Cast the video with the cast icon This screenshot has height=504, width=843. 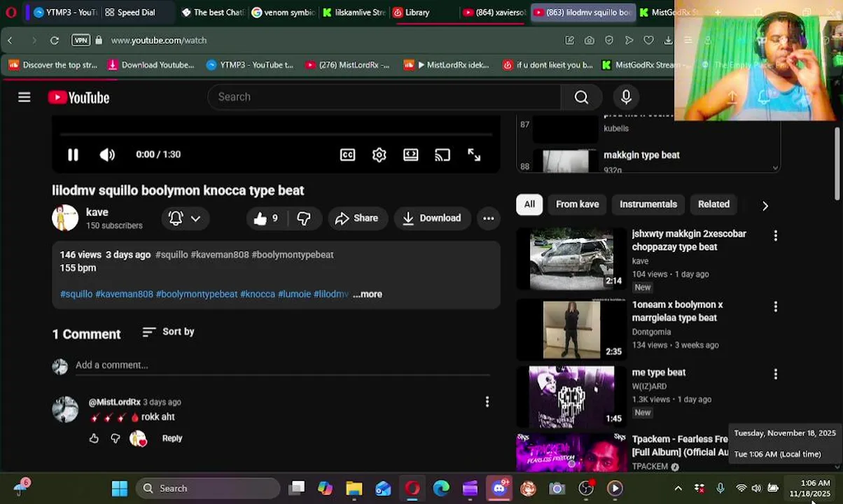pyautogui.click(x=442, y=155)
